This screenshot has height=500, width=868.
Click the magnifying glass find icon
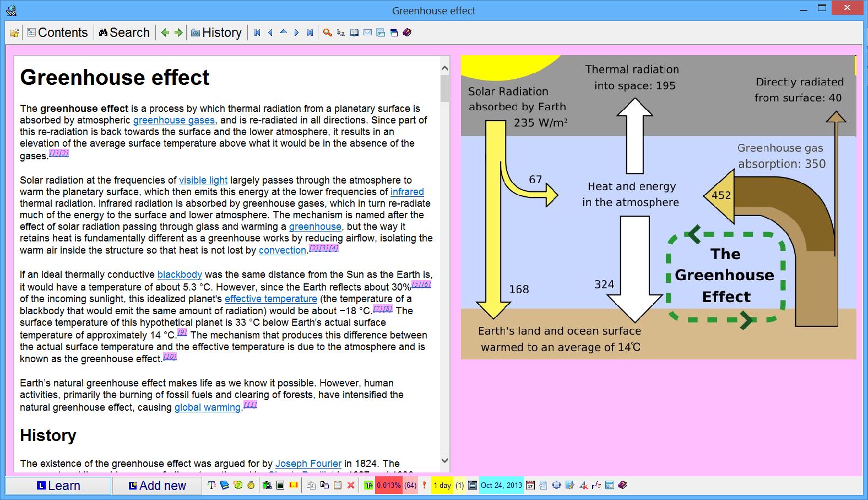(x=327, y=33)
